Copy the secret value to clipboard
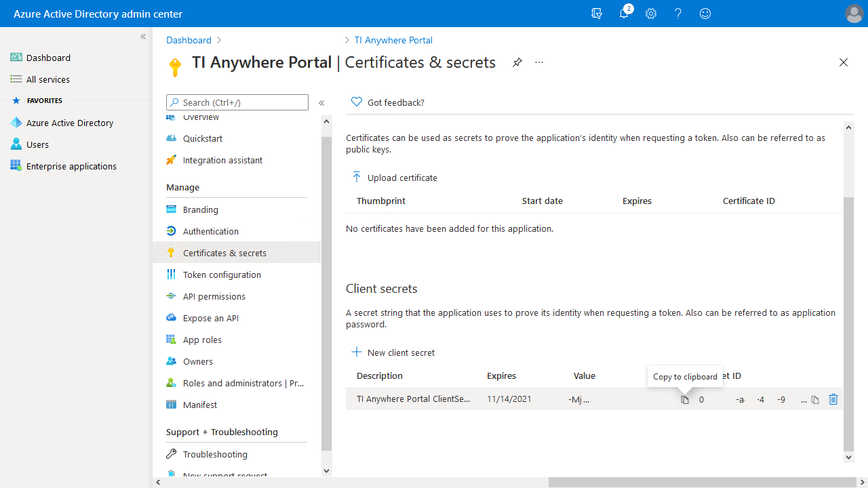This screenshot has height=488, width=868. click(685, 400)
